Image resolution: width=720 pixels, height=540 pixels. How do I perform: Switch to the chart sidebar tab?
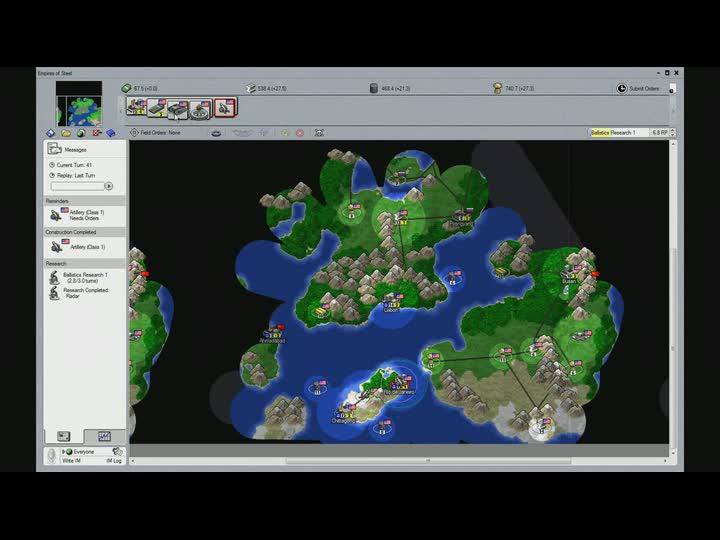(x=104, y=436)
